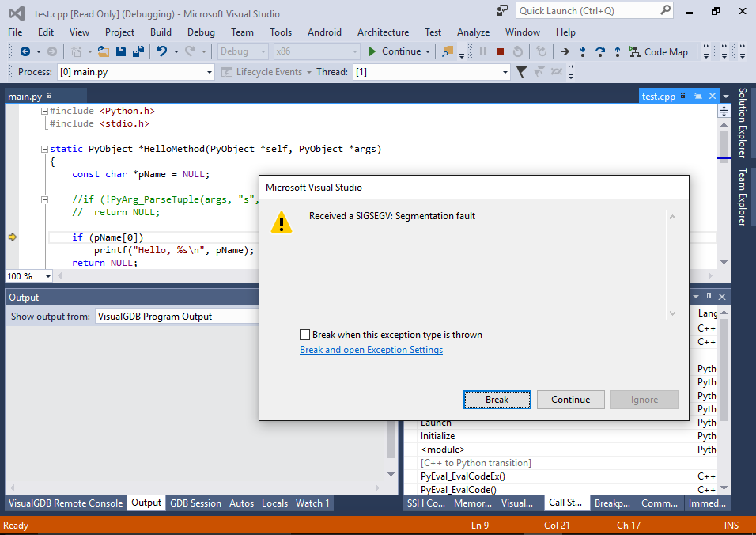This screenshot has height=535, width=756.
Task: Click the Visual Studio logo icon
Action: 17,13
